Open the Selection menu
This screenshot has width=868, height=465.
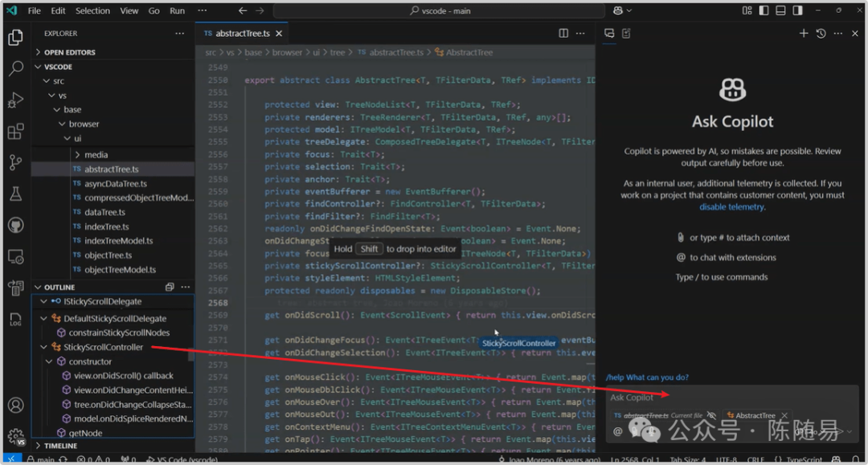(92, 10)
